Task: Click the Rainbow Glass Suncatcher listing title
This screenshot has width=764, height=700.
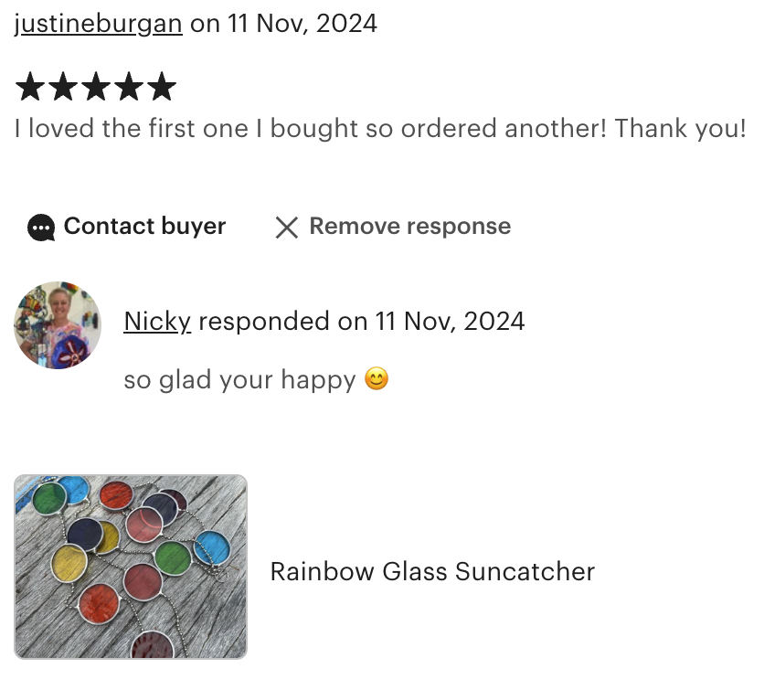Action: [x=432, y=572]
